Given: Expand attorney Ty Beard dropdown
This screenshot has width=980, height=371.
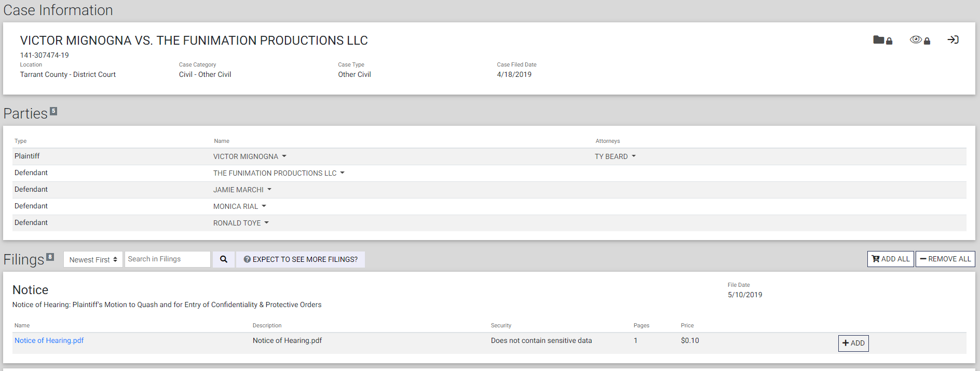Looking at the screenshot, I should pos(615,156).
